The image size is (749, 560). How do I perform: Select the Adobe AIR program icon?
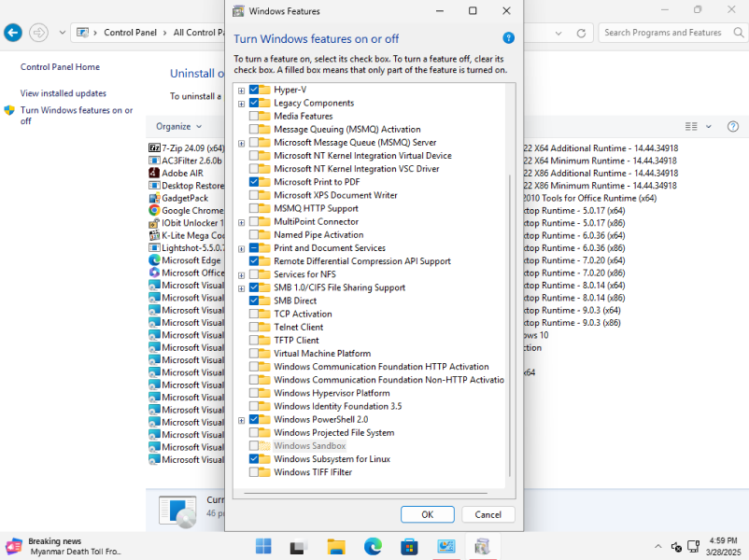[x=154, y=173]
